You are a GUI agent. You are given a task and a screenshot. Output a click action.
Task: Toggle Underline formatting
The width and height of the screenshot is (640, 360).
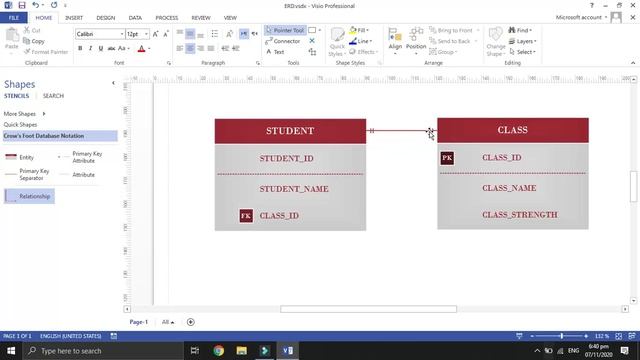pos(101,48)
